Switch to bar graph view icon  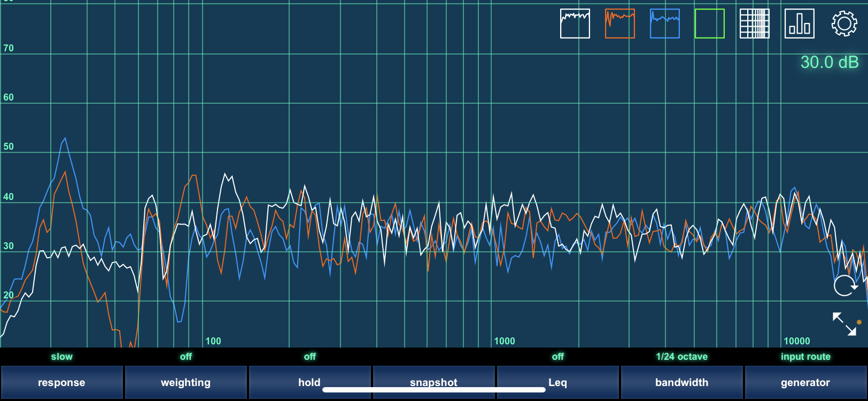[x=799, y=24]
